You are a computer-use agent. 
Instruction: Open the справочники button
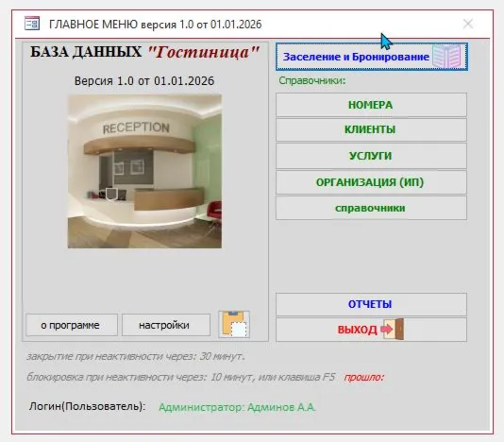tap(371, 208)
